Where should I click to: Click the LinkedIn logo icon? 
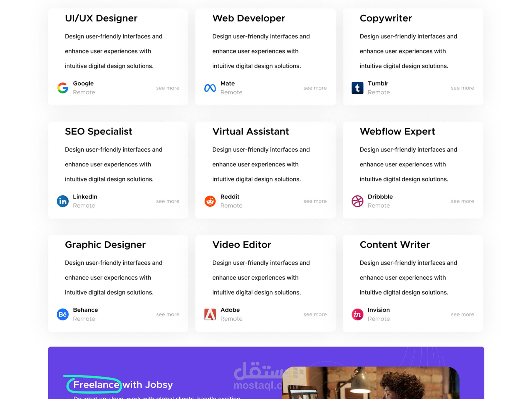click(63, 201)
